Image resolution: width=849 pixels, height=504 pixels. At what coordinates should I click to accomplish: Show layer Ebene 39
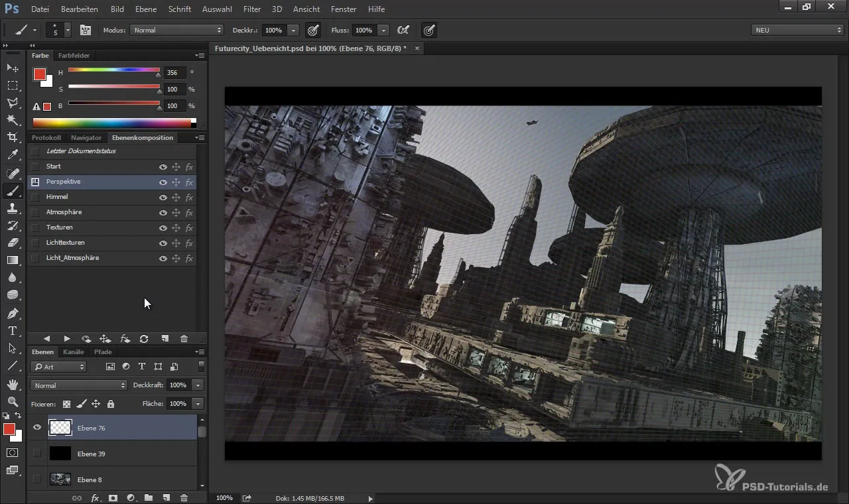pyautogui.click(x=37, y=454)
